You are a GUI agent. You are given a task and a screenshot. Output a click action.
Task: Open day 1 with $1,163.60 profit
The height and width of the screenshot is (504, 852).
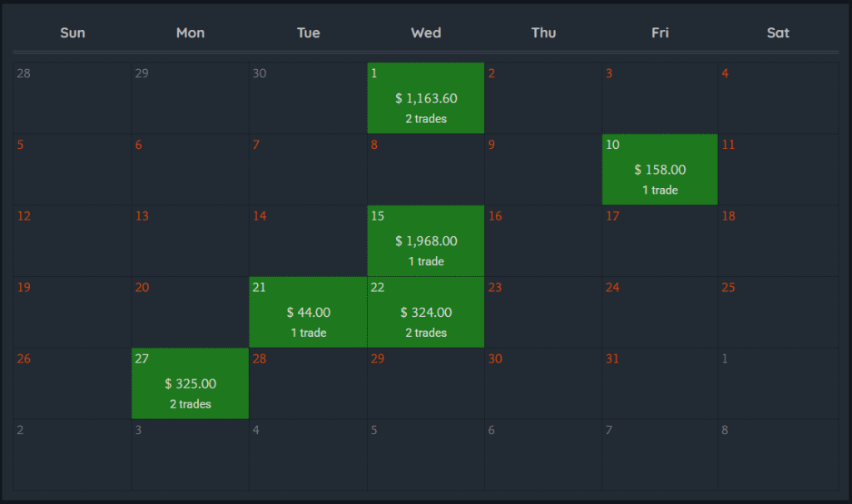426,98
